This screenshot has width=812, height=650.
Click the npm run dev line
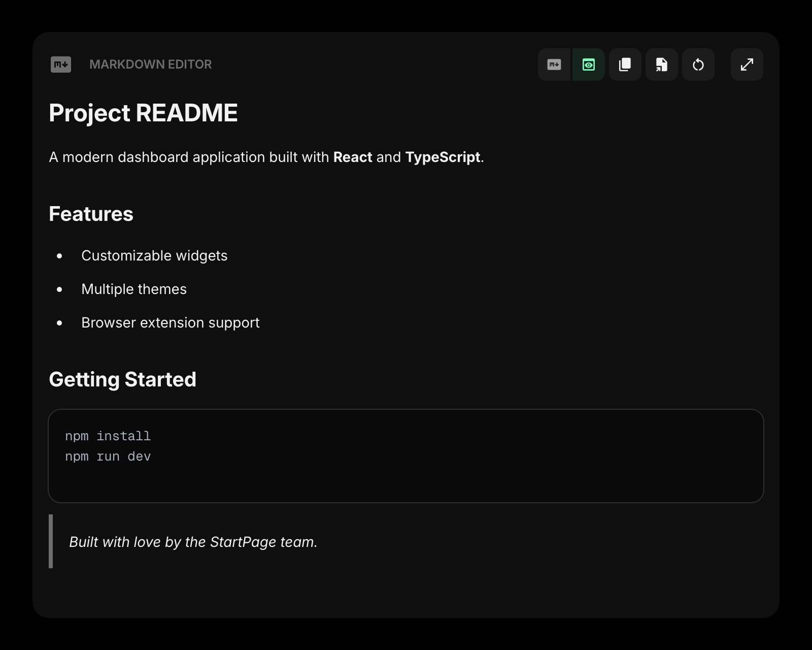pos(108,457)
